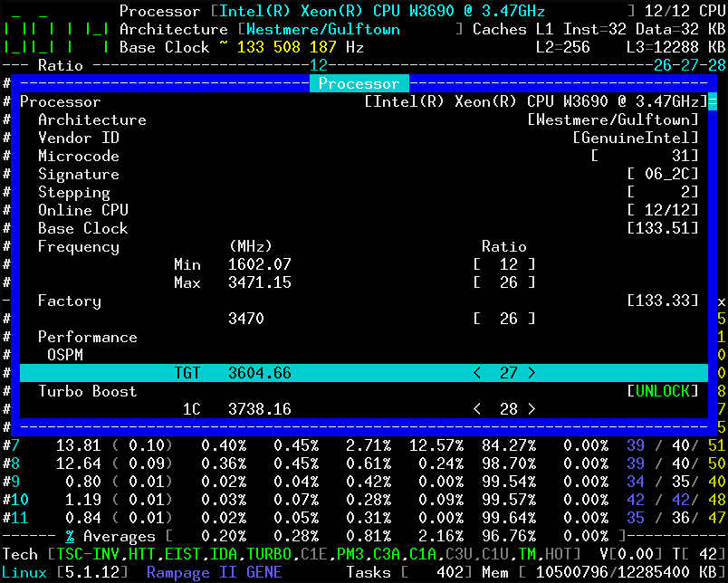Click the Rampage II GENE board name
Screen dimensions: 728x583
(215, 572)
